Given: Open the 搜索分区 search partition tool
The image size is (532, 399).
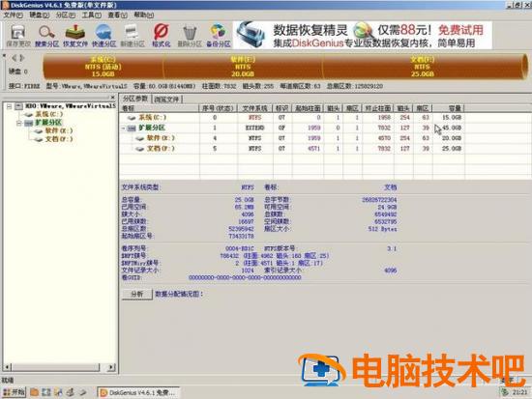Looking at the screenshot, I should 46,36.
